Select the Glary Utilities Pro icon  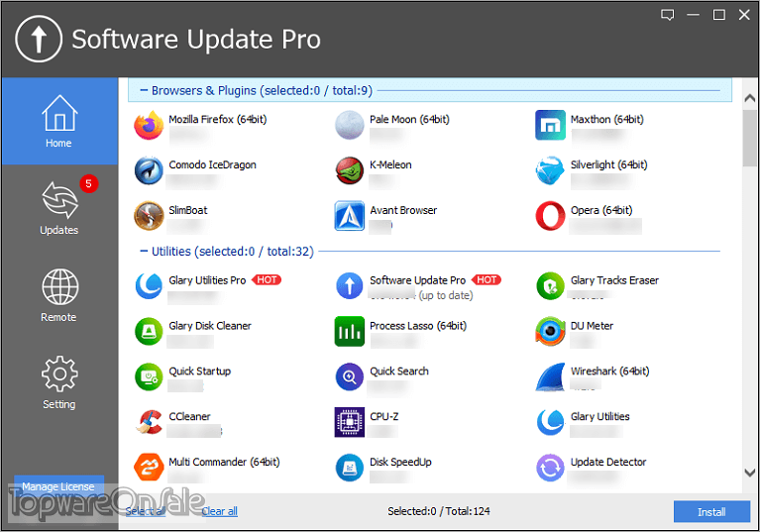coord(149,286)
